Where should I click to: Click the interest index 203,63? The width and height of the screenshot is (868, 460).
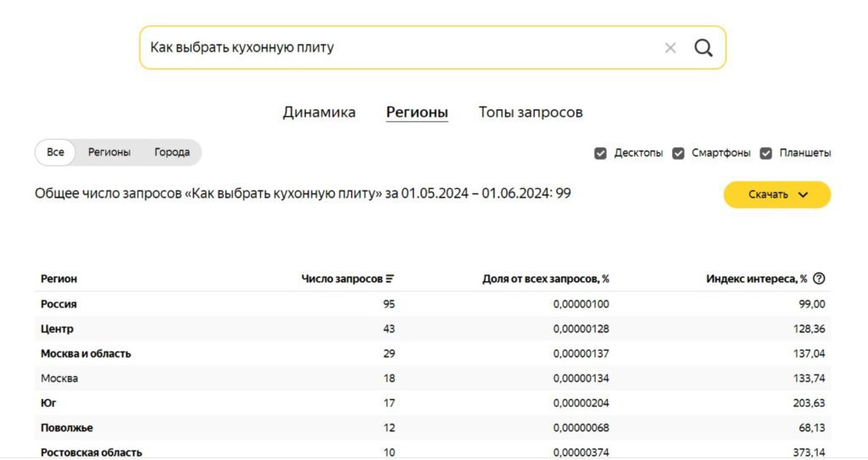[809, 403]
